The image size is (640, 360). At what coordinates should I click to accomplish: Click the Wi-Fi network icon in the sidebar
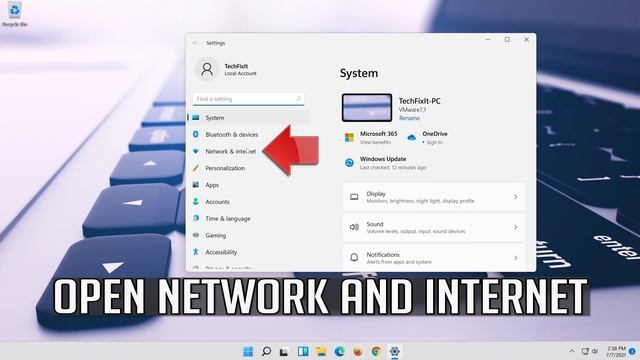click(196, 151)
